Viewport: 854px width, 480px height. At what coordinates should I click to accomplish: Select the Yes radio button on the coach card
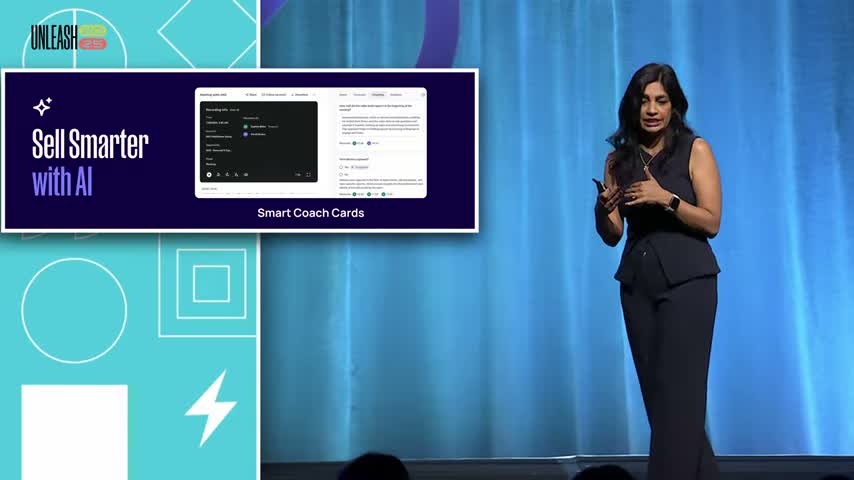341,167
